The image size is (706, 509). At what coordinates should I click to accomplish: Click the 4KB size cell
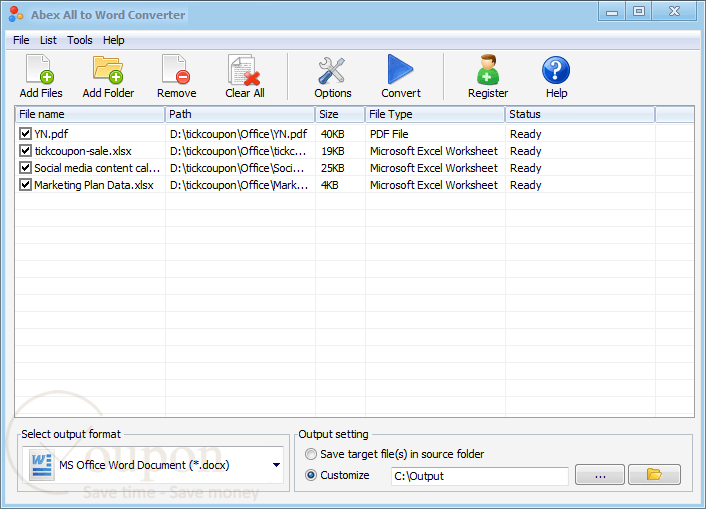pos(329,185)
